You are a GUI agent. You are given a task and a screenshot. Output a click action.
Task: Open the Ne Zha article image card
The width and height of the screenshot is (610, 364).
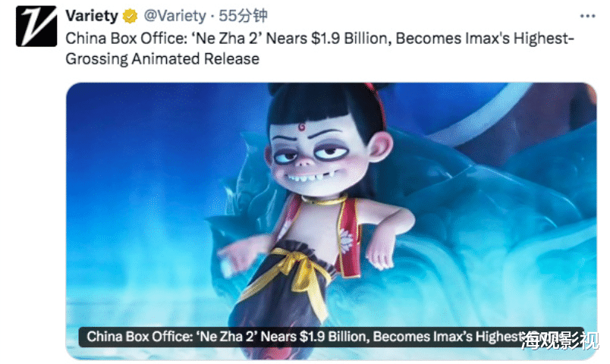pos(332,221)
